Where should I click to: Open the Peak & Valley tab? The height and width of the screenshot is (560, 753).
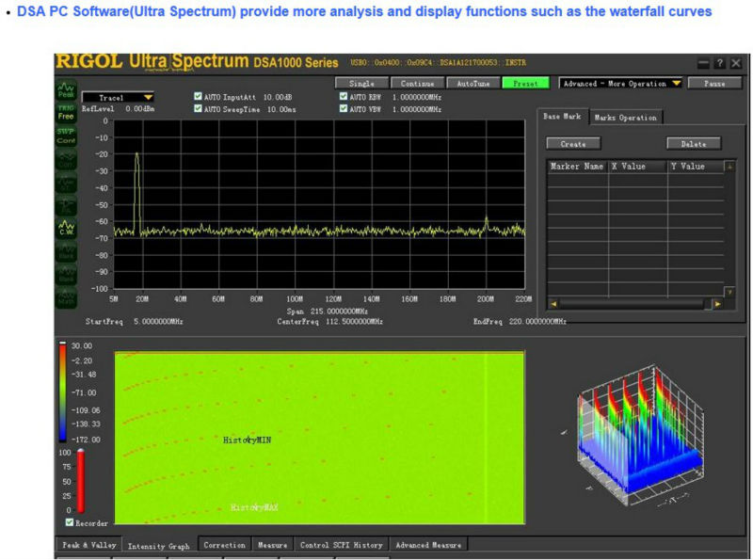click(89, 545)
